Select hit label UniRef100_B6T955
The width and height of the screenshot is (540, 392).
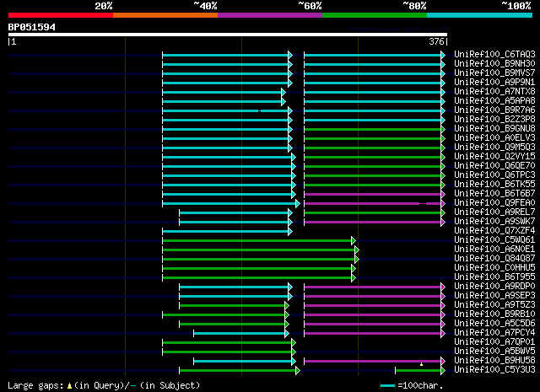pos(494,277)
